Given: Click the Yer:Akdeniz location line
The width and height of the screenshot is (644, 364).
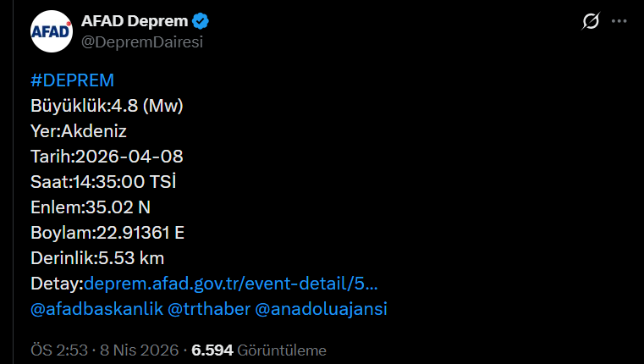Looking at the screenshot, I should pyautogui.click(x=79, y=131).
